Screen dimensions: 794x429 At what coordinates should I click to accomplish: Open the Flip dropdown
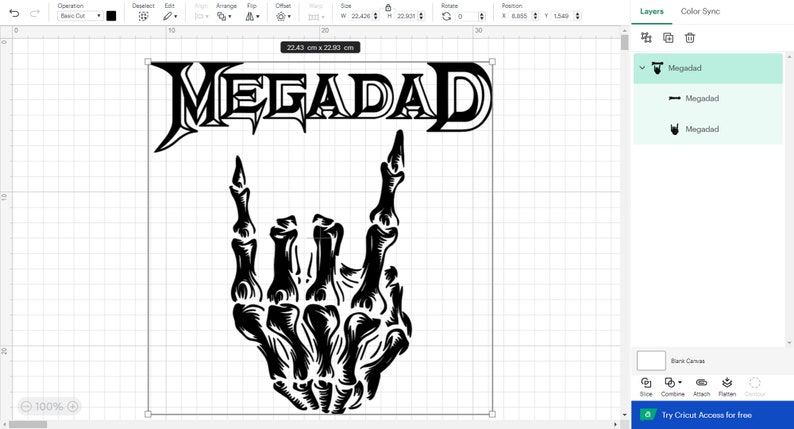pos(252,16)
